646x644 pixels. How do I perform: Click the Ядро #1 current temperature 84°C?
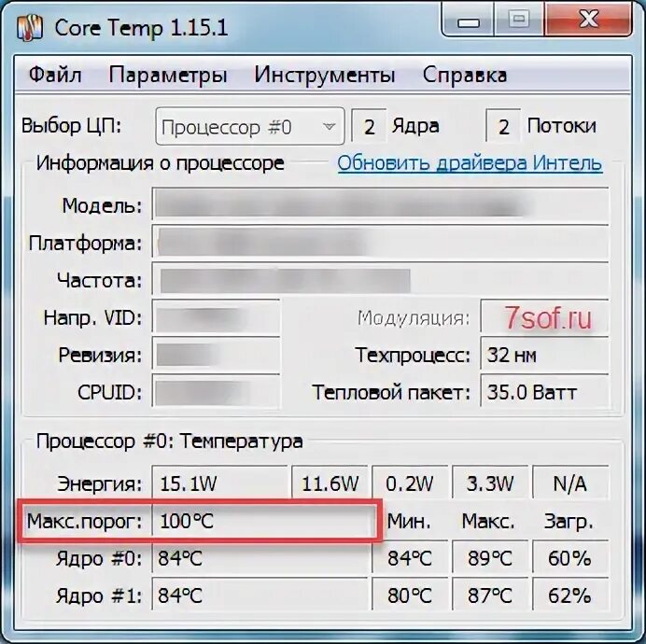(x=260, y=595)
